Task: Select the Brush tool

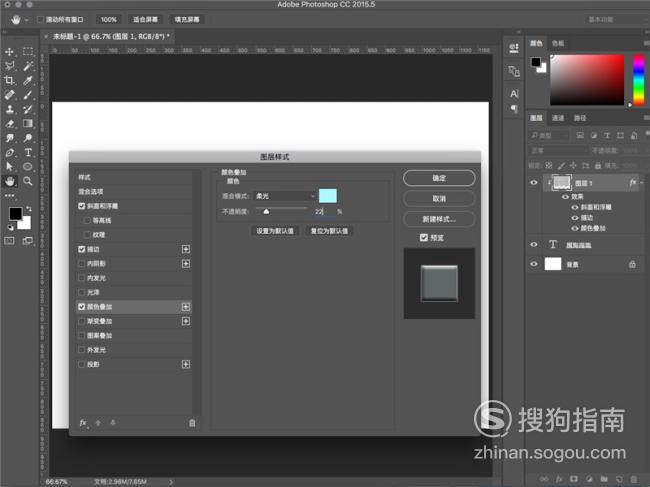Action: 28,94
